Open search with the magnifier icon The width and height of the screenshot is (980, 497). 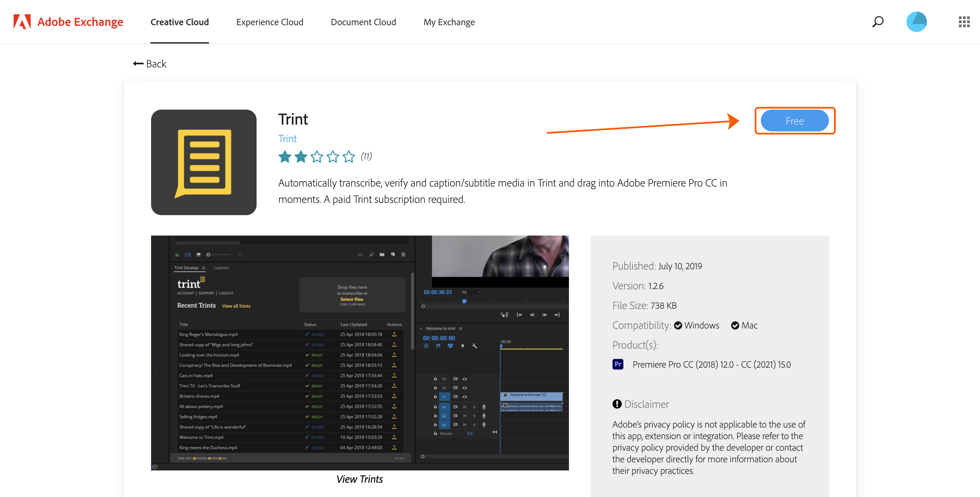(878, 22)
